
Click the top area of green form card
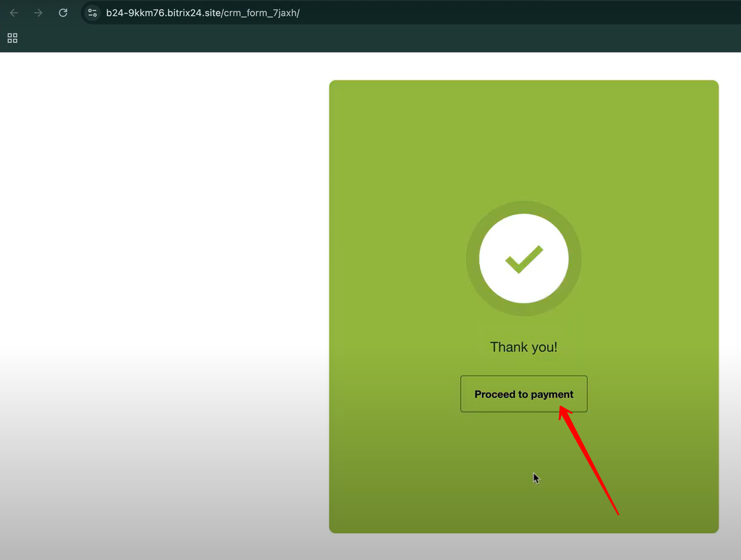pyautogui.click(x=523, y=121)
